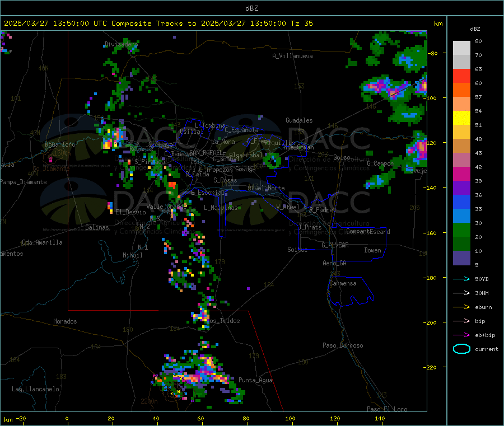Click the magenta eb+bip arrow in legend
Image resolution: width=504 pixels, height=426 pixels.
461,335
